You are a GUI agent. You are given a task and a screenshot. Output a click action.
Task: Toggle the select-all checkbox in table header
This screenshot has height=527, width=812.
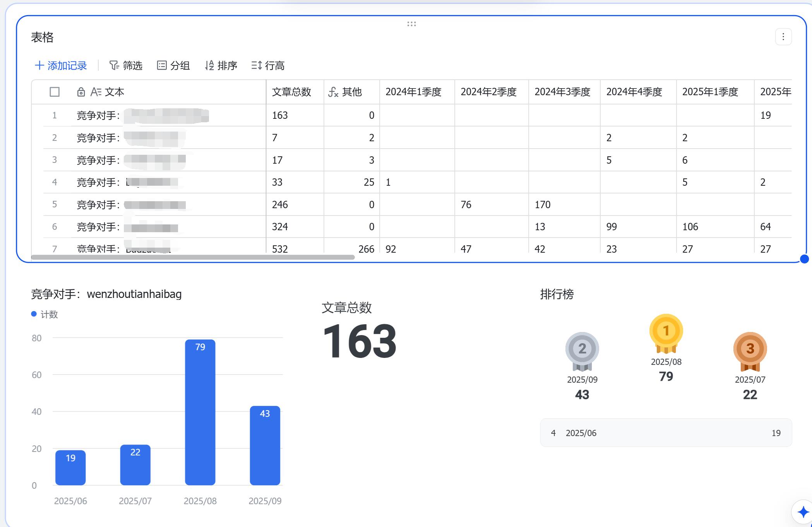point(54,92)
